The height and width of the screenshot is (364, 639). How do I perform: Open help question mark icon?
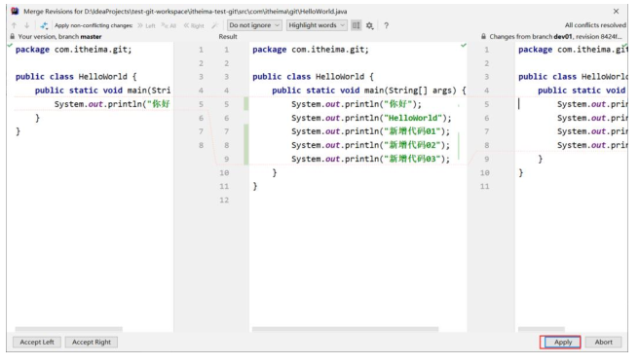click(386, 25)
